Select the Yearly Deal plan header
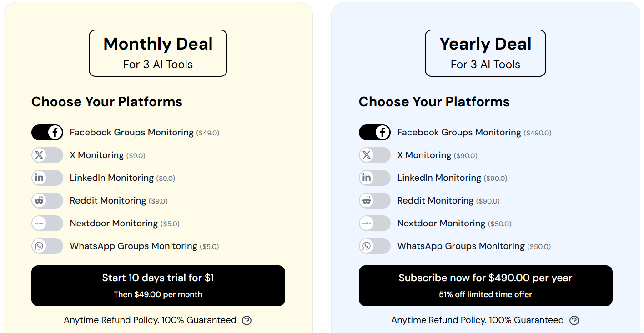Image resolution: width=644 pixels, height=333 pixels. pyautogui.click(x=485, y=53)
